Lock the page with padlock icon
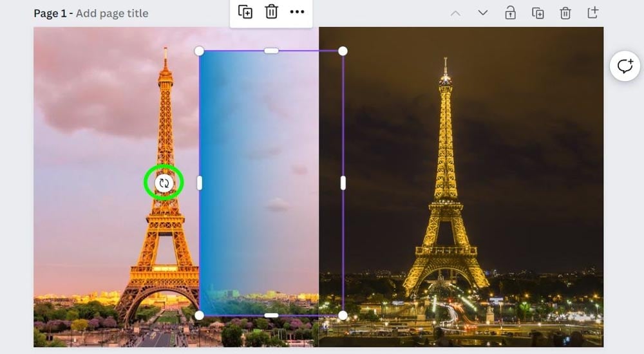This screenshot has width=644, height=354. click(x=510, y=13)
